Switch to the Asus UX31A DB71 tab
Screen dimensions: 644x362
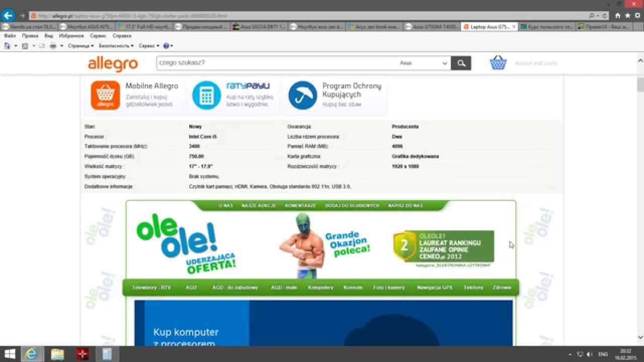[260, 27]
